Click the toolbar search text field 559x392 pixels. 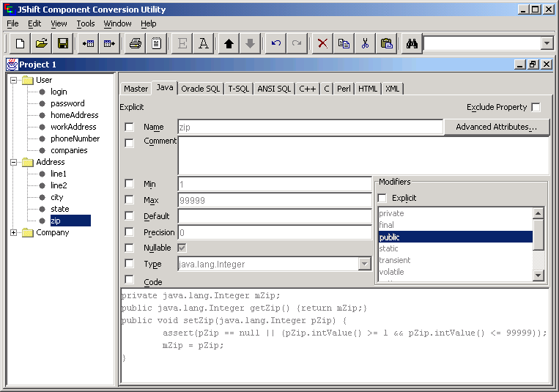tap(482, 43)
